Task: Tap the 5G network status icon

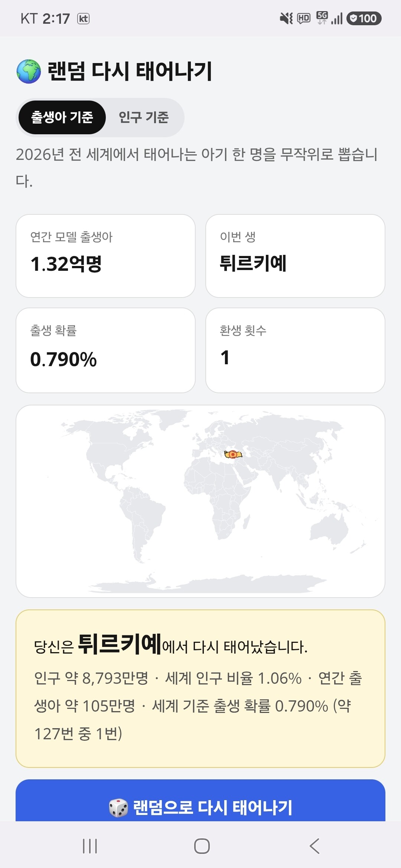Action: point(322,18)
